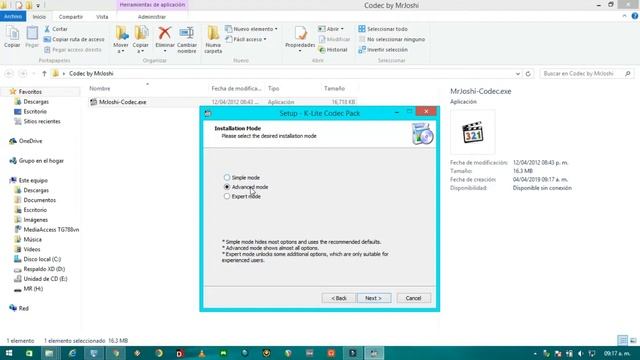This screenshot has height=360, width=640.
Task: Click Pegar acceso directo
Action: (73, 49)
